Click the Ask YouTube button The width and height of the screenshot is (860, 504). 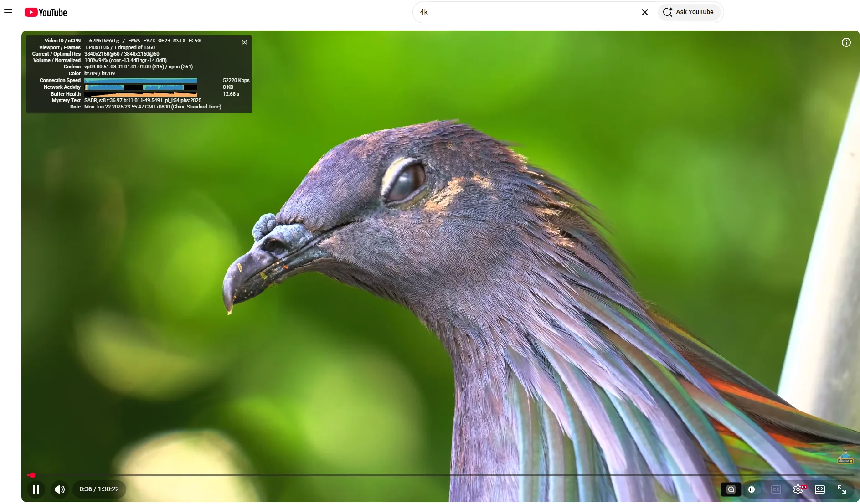(x=689, y=12)
